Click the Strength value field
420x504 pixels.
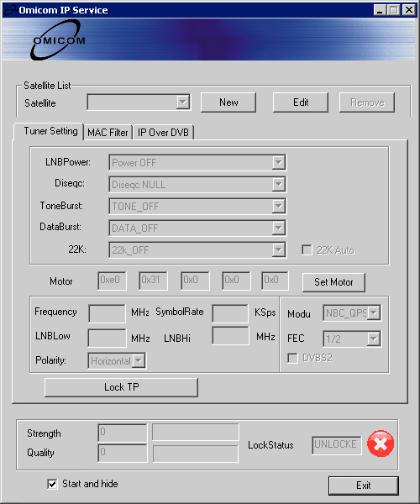[x=123, y=433]
